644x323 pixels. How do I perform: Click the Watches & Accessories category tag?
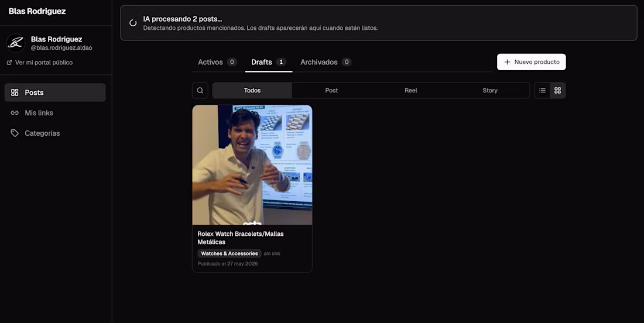click(x=229, y=253)
